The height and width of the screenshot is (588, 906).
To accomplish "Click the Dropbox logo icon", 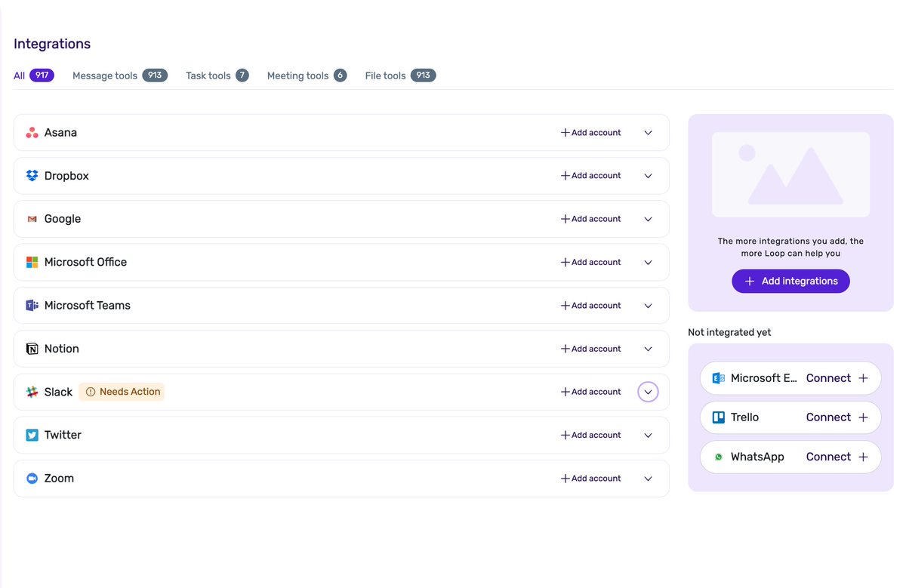I will (x=32, y=176).
